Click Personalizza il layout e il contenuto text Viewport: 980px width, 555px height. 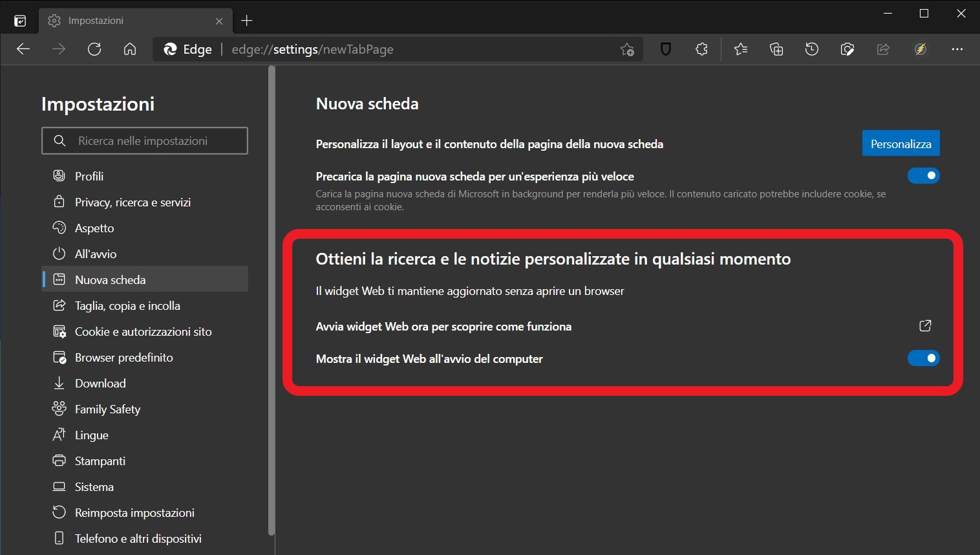489,144
